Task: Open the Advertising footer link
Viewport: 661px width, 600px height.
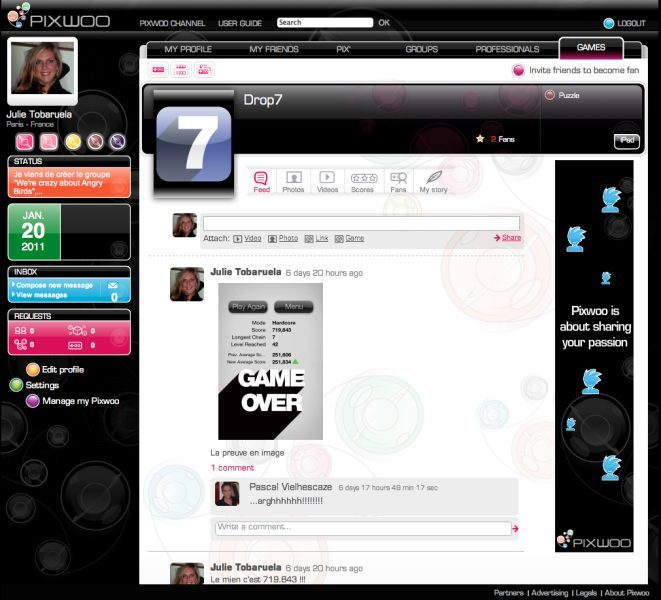Action: point(550,593)
